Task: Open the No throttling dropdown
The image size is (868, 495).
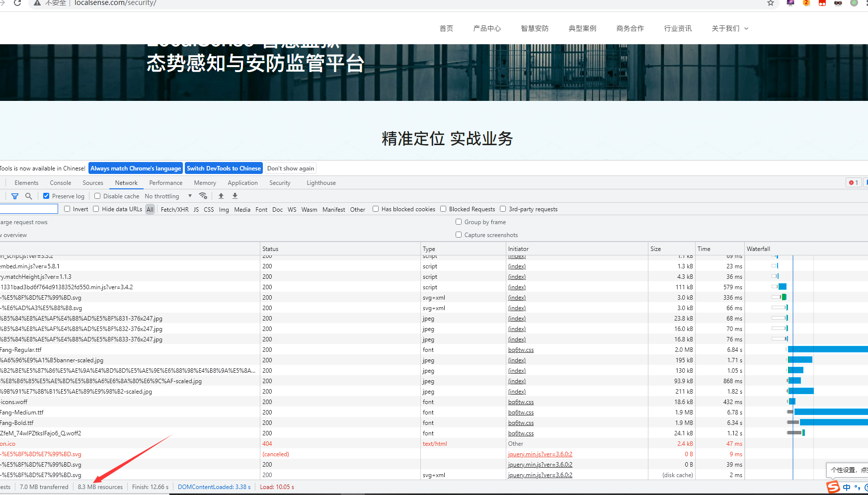Action: tap(168, 196)
